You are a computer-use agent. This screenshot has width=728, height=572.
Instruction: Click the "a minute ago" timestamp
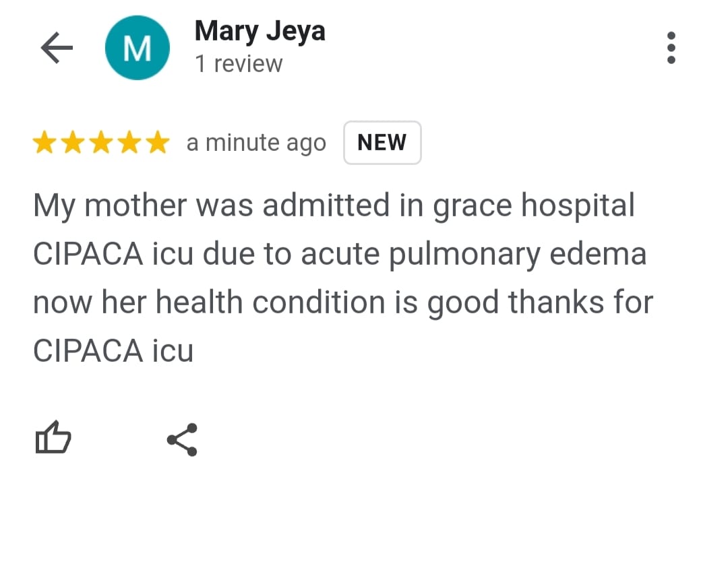pos(256,143)
